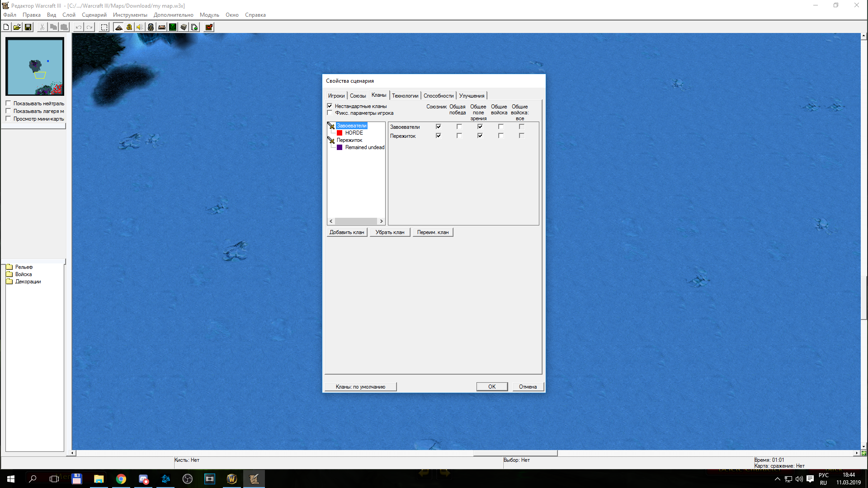Save map with floppy disk icon
The height and width of the screenshot is (488, 868).
(x=28, y=27)
